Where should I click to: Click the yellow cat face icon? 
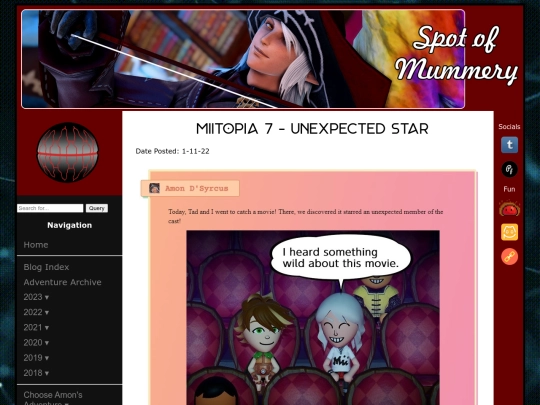pyautogui.click(x=509, y=232)
